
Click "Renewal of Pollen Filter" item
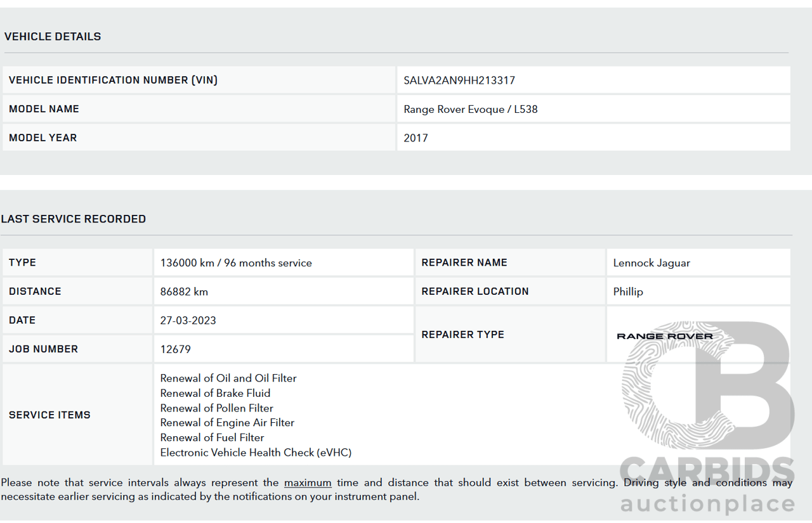(x=216, y=408)
